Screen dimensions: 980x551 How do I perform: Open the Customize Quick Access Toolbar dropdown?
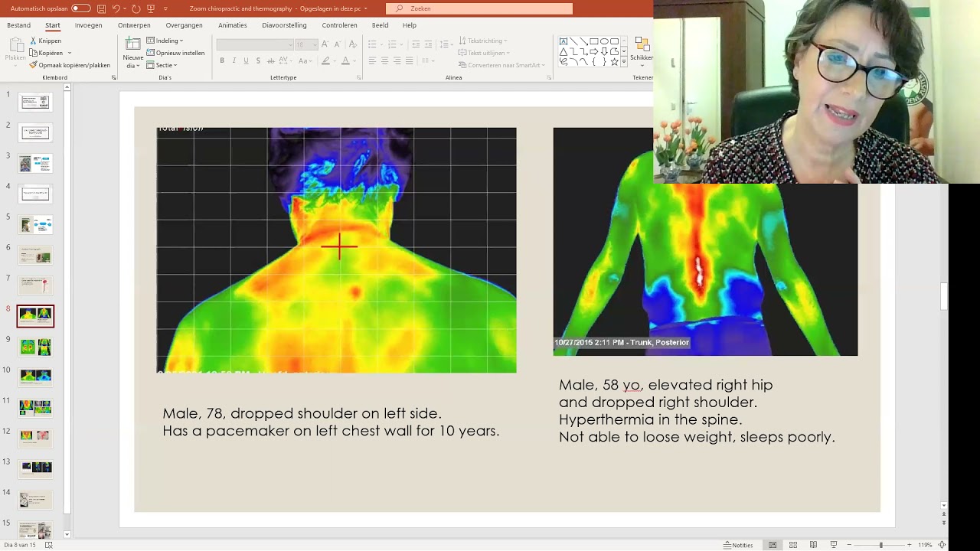pyautogui.click(x=165, y=8)
